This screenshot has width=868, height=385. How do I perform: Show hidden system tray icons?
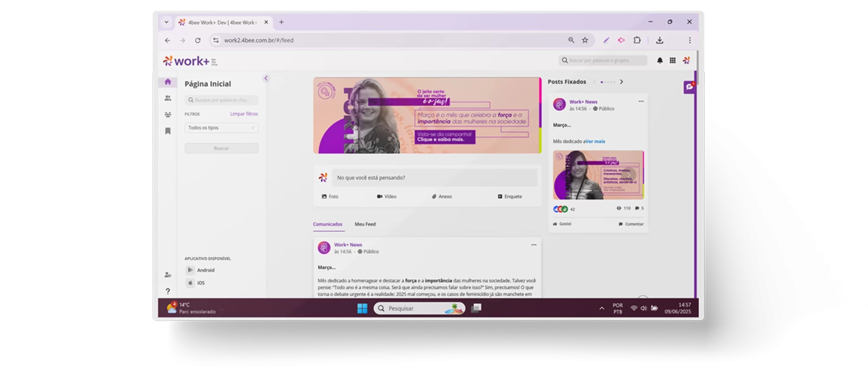[602, 308]
